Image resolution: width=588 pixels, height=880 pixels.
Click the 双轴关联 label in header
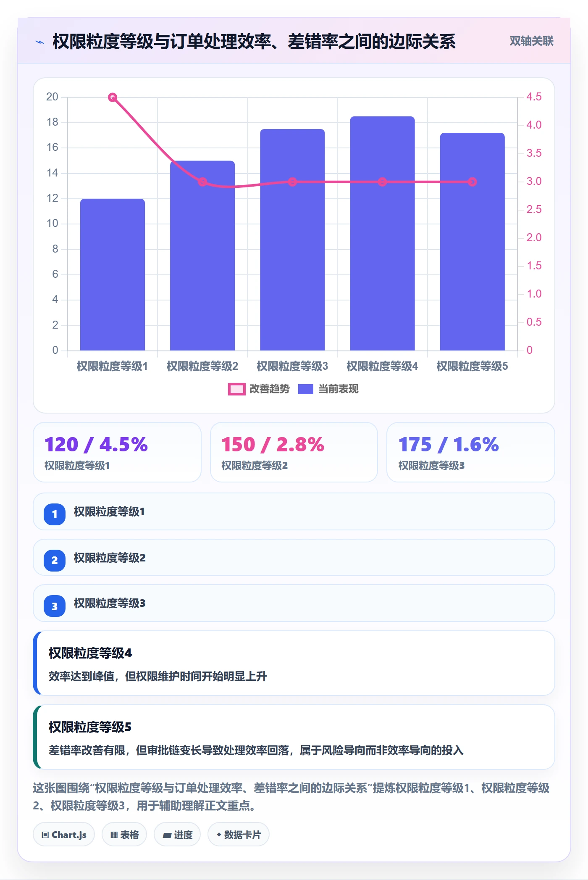pyautogui.click(x=531, y=41)
